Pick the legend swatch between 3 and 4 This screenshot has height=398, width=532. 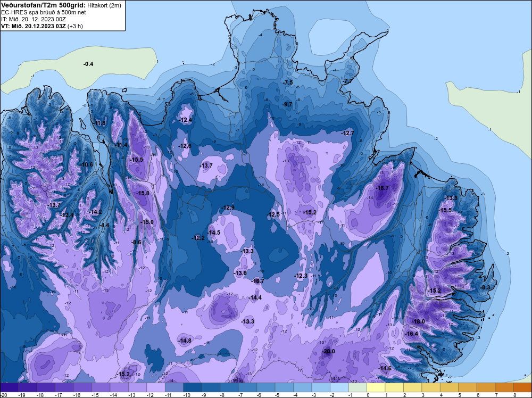(x=431, y=387)
